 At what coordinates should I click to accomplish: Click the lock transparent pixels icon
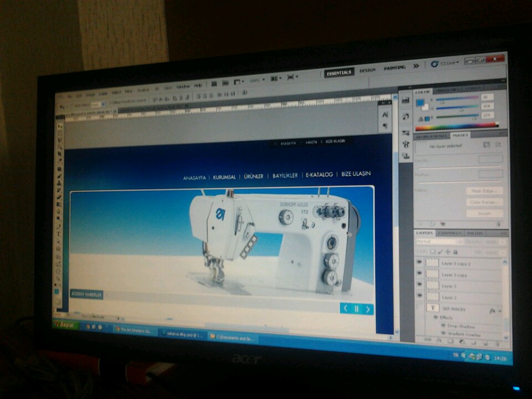[433, 252]
